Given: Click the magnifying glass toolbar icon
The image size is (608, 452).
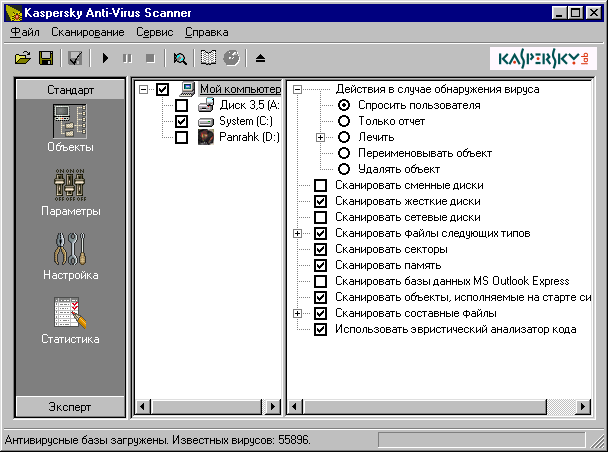Looking at the screenshot, I should pyautogui.click(x=180, y=59).
